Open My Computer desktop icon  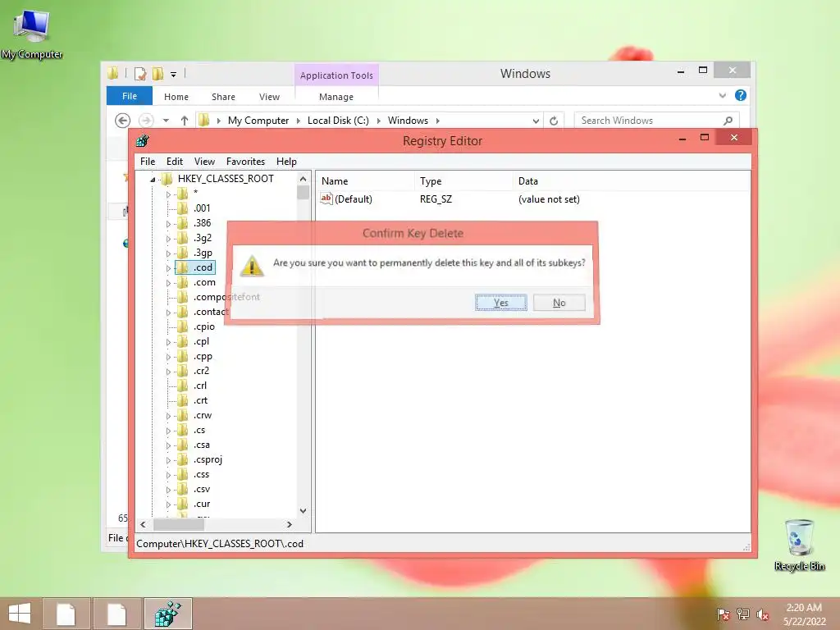[x=32, y=34]
